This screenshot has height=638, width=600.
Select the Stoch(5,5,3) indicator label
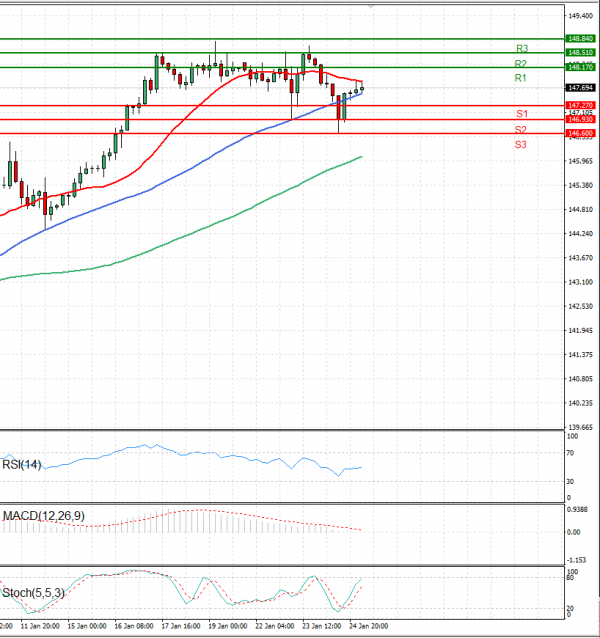33,593
